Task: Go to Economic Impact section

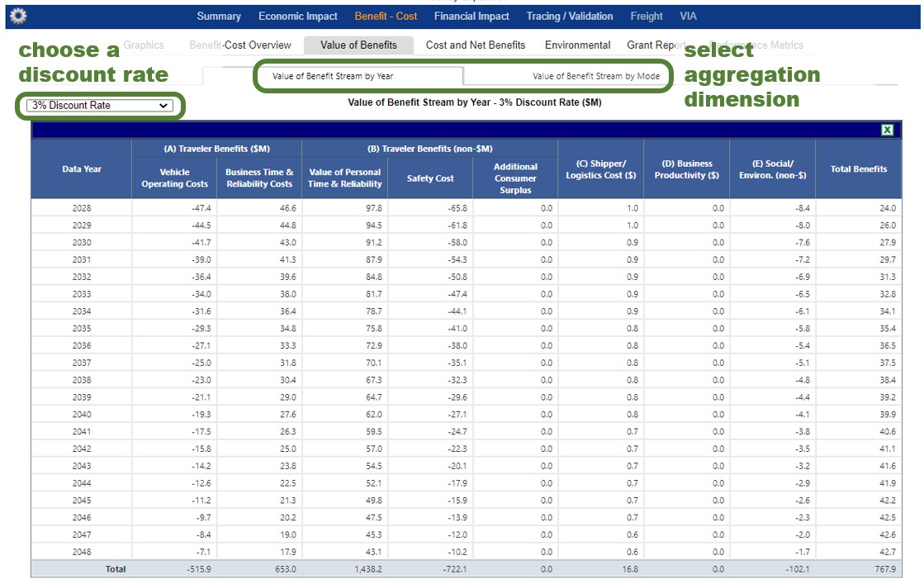Action: (x=297, y=17)
